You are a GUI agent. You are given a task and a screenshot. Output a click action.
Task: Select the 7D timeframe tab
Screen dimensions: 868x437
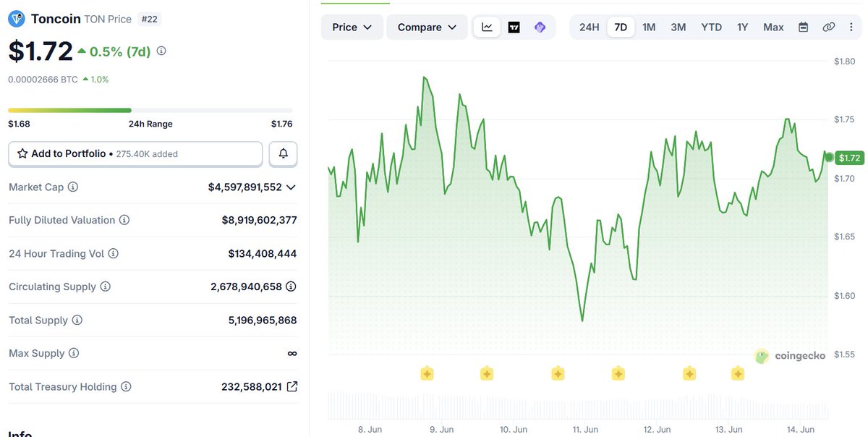click(621, 27)
